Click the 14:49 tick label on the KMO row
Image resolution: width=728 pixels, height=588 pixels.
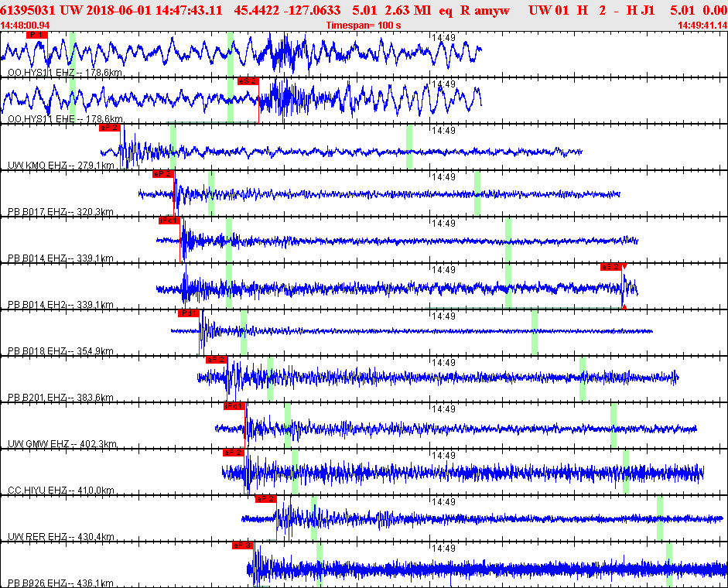(443, 131)
